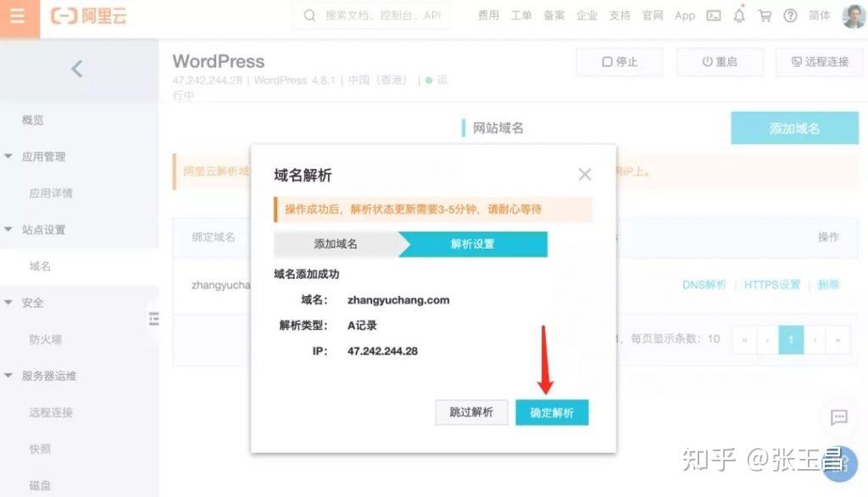
Task: Open the 备案 menu
Action: (x=554, y=15)
